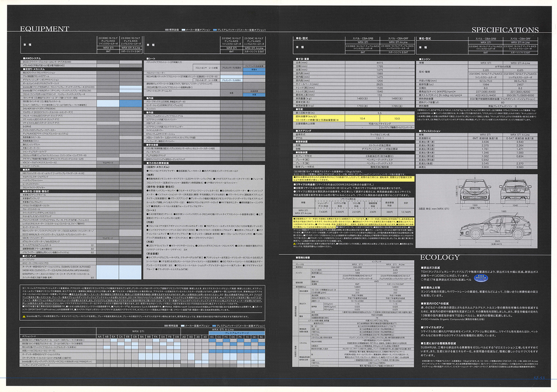Click the highlighted 10.0 fuel economy value
This screenshot has height=392, width=557.
point(397,118)
